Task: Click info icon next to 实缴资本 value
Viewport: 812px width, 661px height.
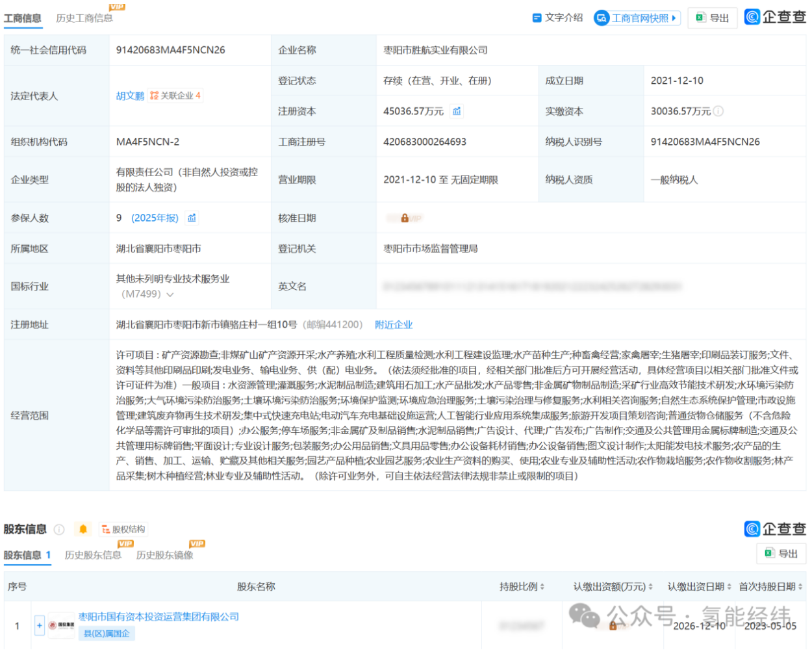Action: pyautogui.click(x=718, y=111)
